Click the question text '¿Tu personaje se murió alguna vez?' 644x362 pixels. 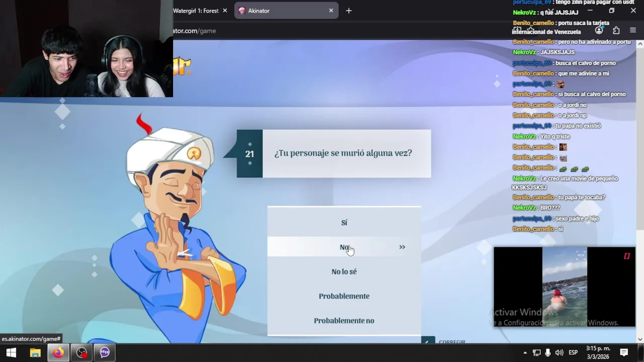[343, 153]
